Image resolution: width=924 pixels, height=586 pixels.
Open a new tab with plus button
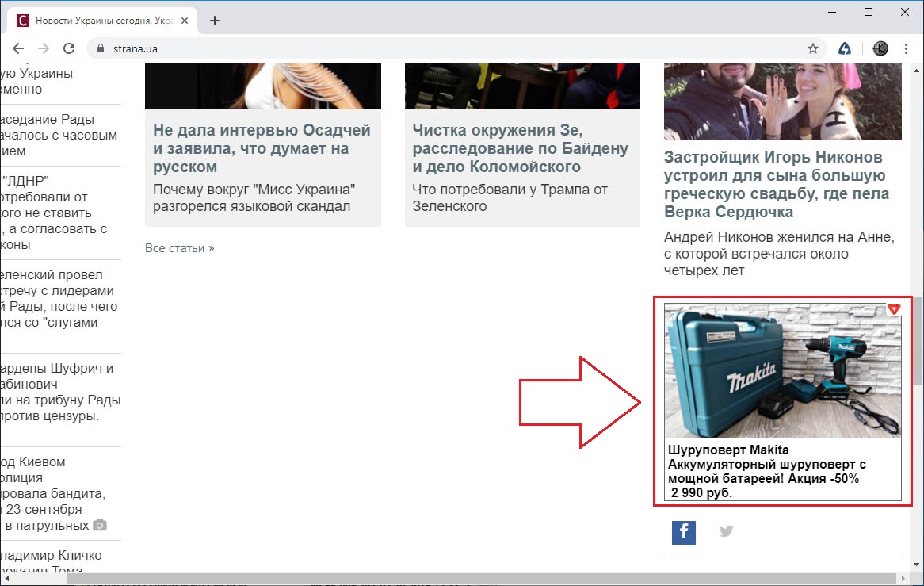tap(215, 21)
